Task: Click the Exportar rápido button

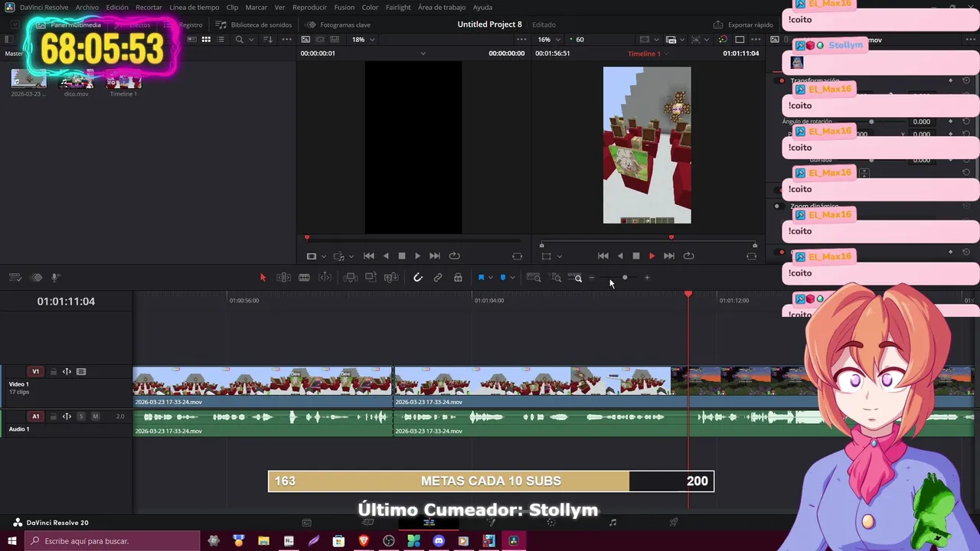Action: (743, 24)
